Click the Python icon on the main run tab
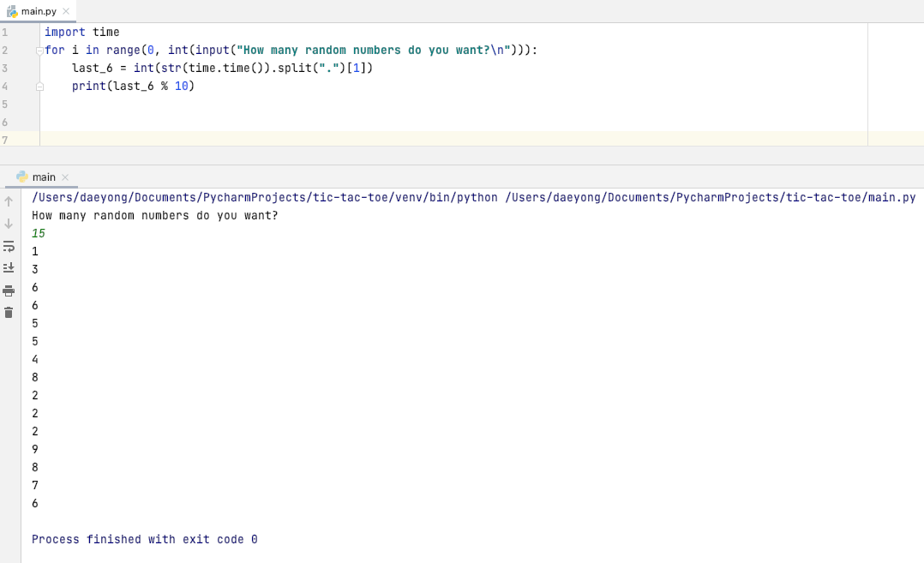This screenshot has height=563, width=924. tap(21, 175)
